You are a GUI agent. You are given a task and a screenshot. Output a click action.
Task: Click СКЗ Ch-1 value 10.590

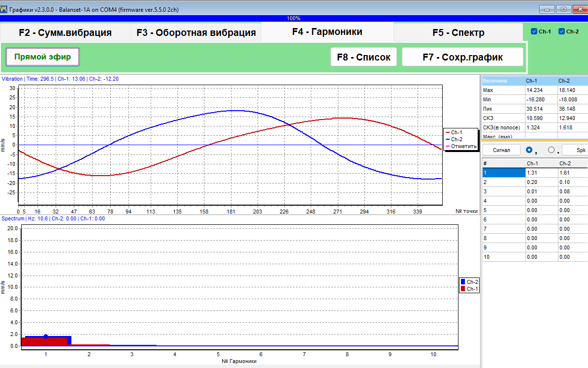(541, 118)
